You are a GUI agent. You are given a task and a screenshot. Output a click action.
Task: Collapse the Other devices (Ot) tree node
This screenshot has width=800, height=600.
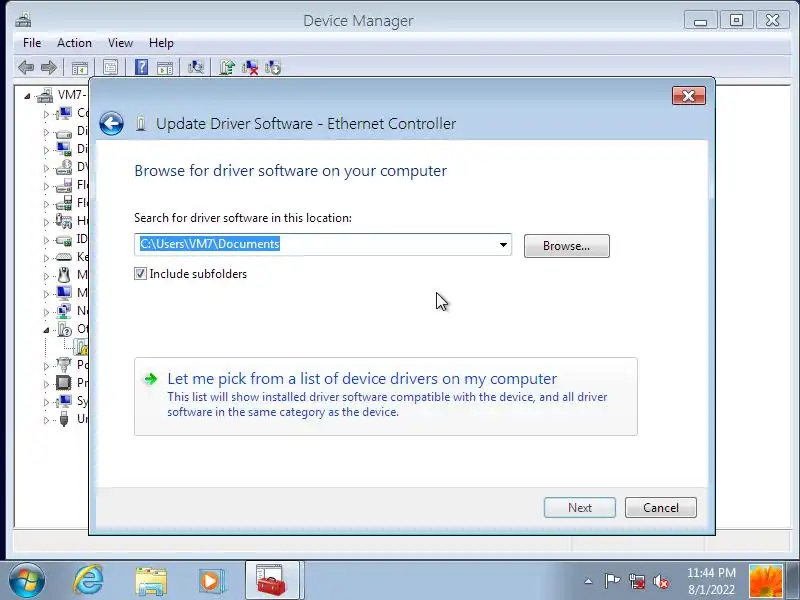coord(46,330)
